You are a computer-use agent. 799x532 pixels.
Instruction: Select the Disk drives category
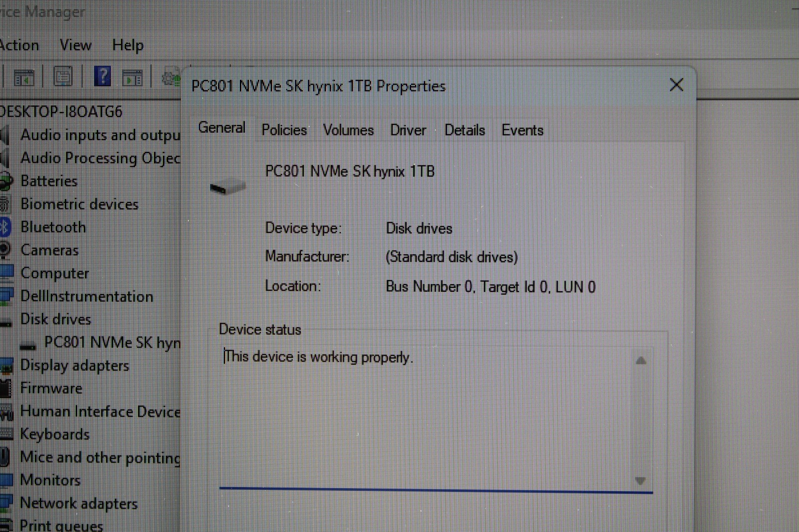coord(55,319)
